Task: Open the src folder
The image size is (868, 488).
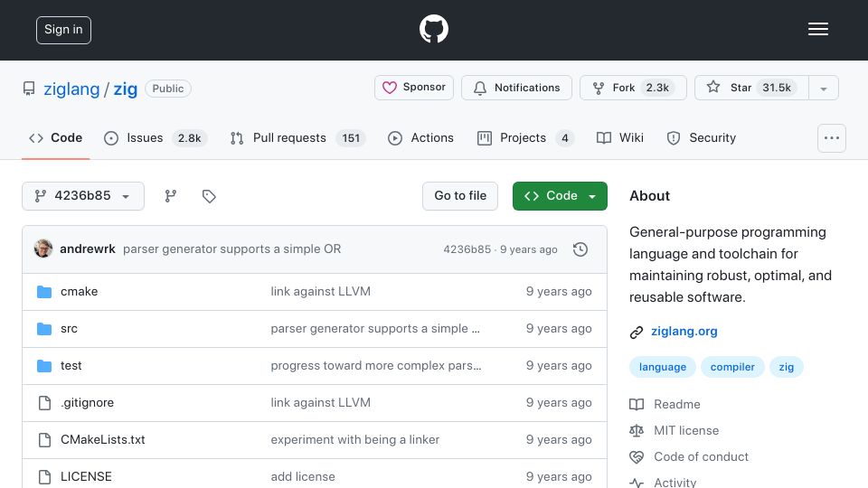Action: click(x=69, y=329)
